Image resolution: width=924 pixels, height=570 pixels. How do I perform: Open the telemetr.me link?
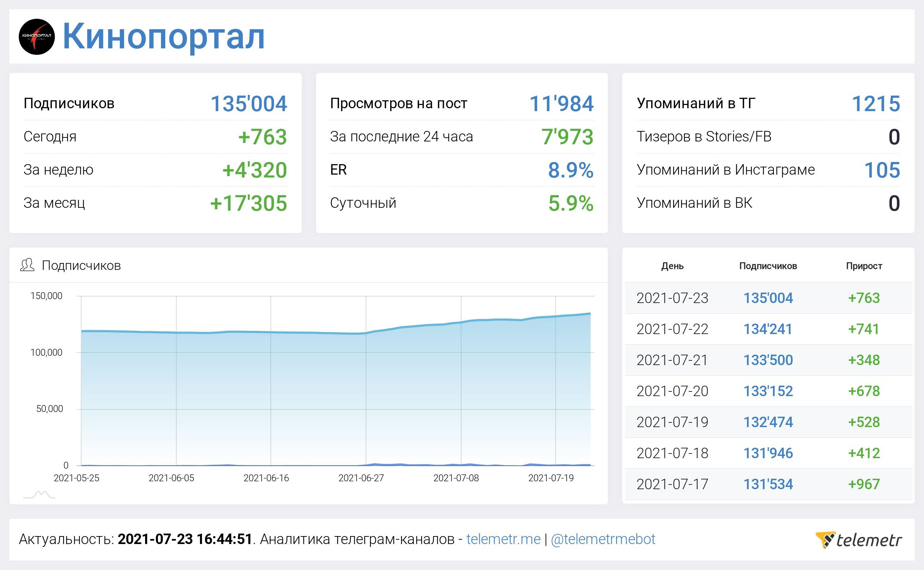coord(503,539)
